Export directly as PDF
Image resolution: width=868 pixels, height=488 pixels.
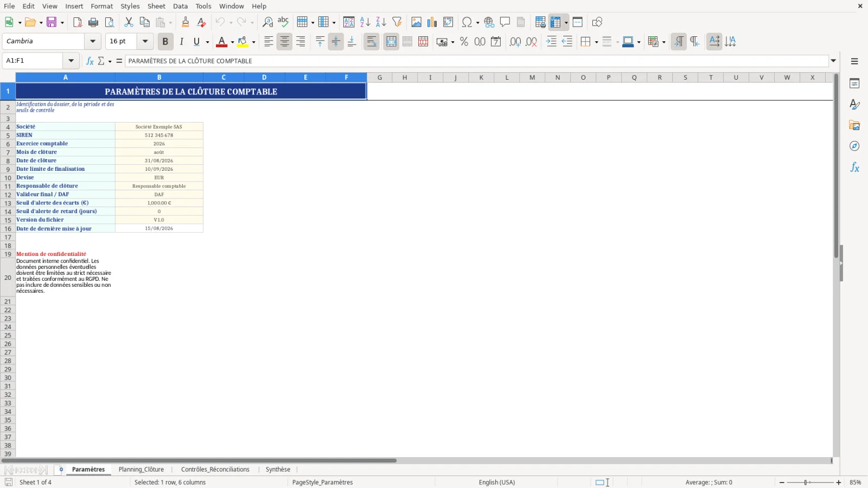[x=78, y=22]
